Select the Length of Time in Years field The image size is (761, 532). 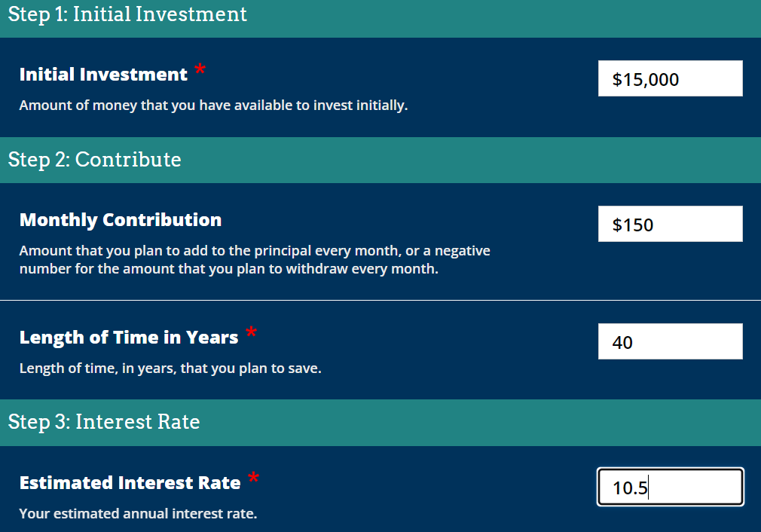click(670, 342)
